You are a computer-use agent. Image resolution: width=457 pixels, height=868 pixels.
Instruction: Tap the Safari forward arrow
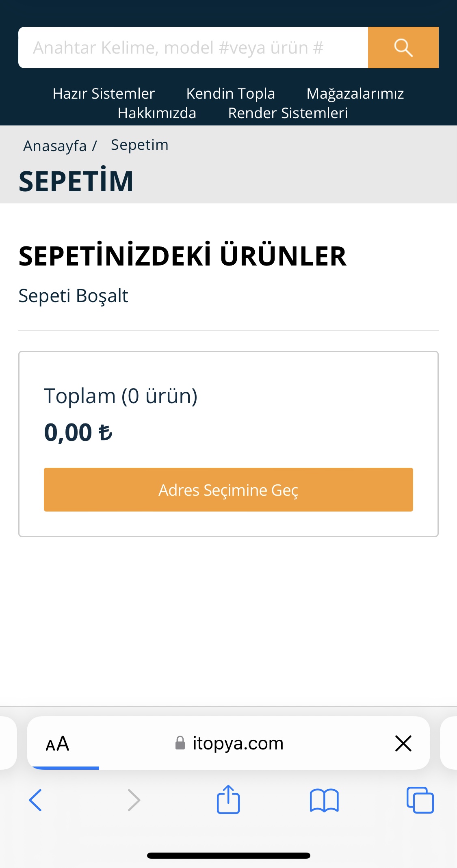coord(134,800)
